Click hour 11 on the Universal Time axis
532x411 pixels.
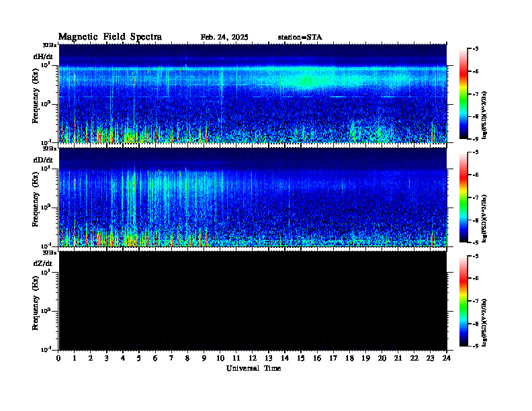click(236, 358)
